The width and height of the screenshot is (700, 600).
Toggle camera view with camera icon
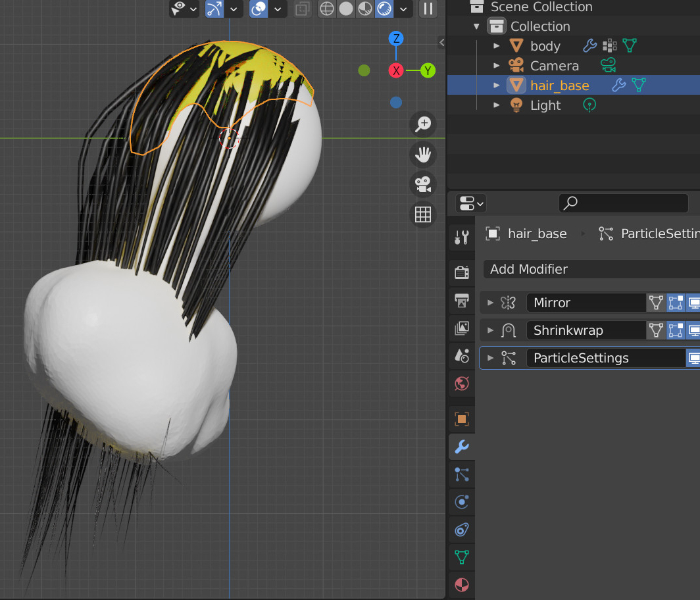[423, 184]
